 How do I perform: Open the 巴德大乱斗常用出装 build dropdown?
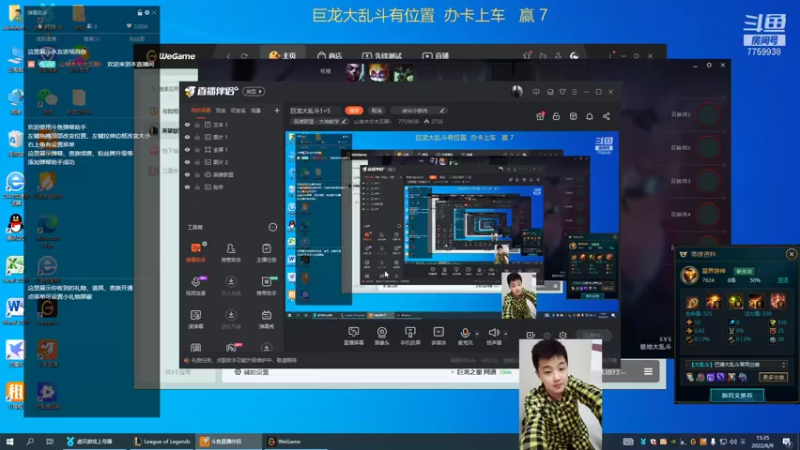pos(736,365)
